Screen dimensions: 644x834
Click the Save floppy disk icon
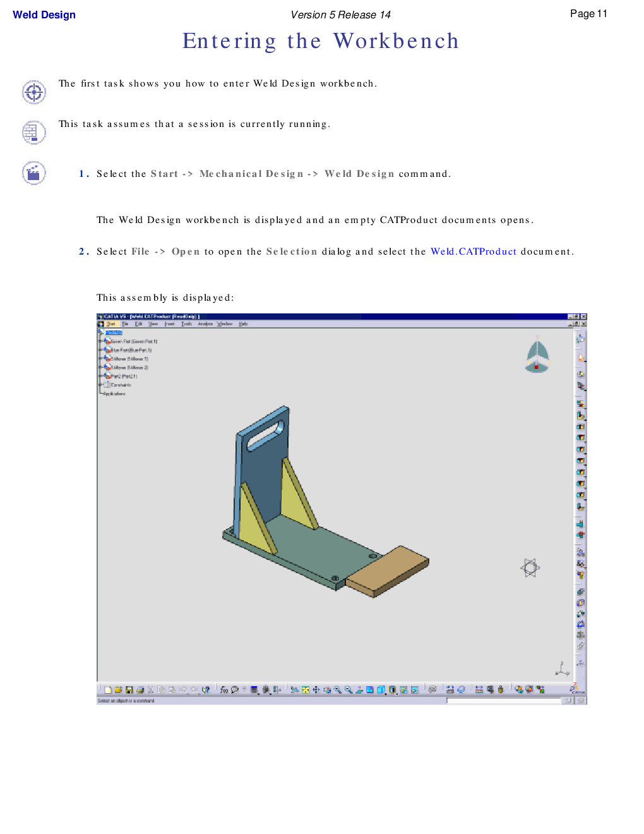129,690
